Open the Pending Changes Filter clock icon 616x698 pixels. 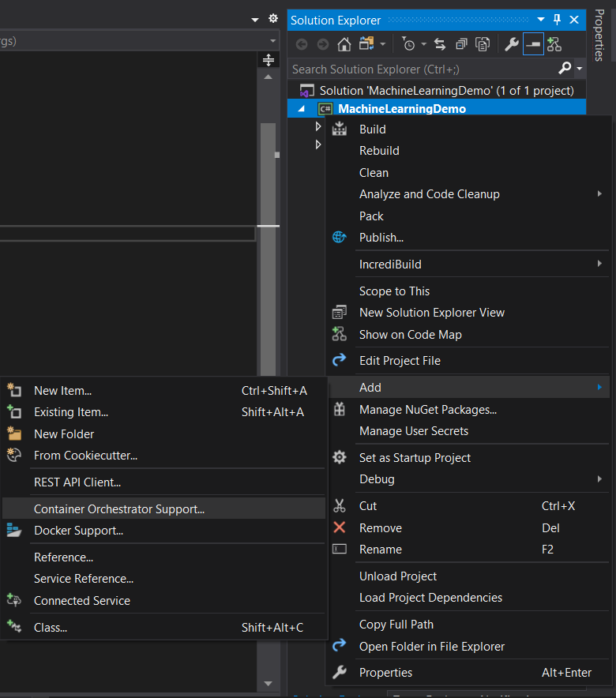[x=408, y=44]
